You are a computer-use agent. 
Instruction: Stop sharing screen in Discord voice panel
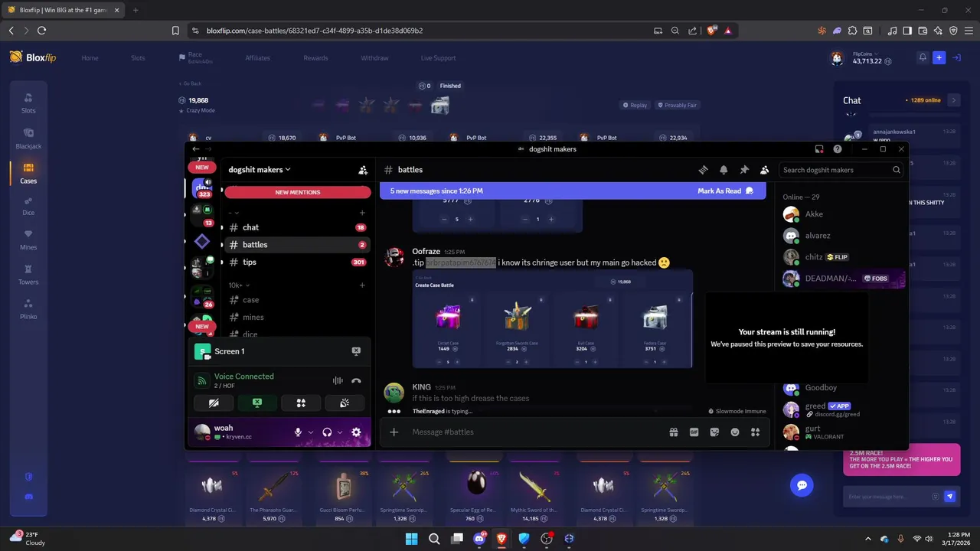pyautogui.click(x=257, y=403)
